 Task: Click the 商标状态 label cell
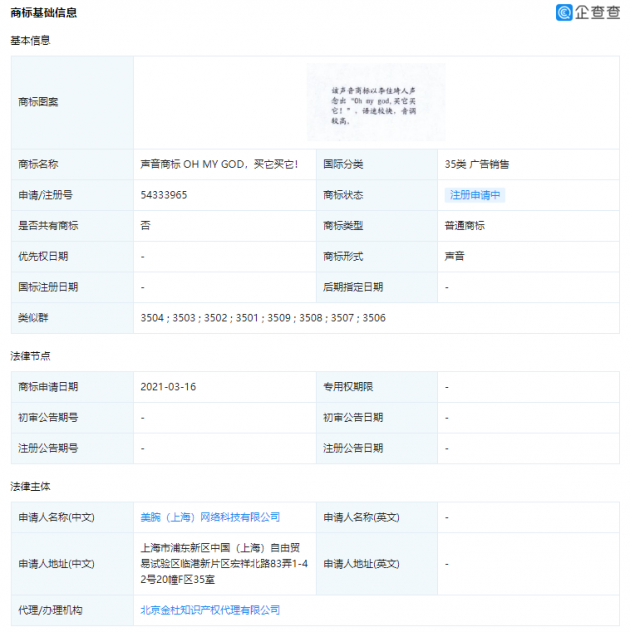377,195
